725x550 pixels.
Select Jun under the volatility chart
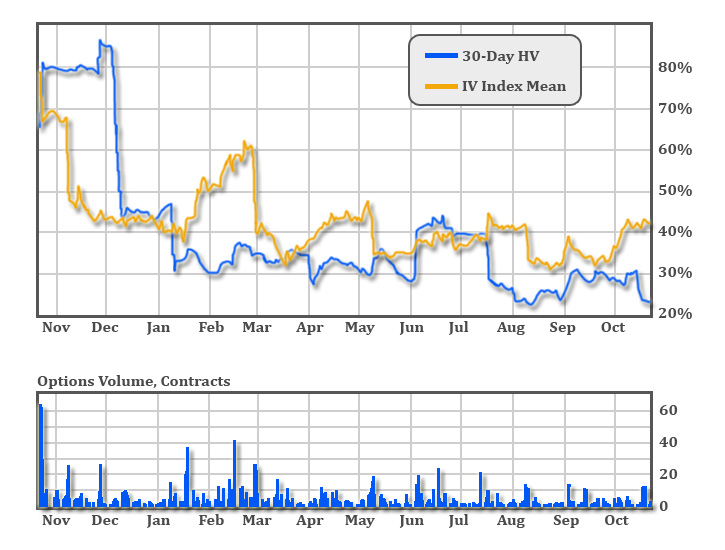pyautogui.click(x=411, y=327)
